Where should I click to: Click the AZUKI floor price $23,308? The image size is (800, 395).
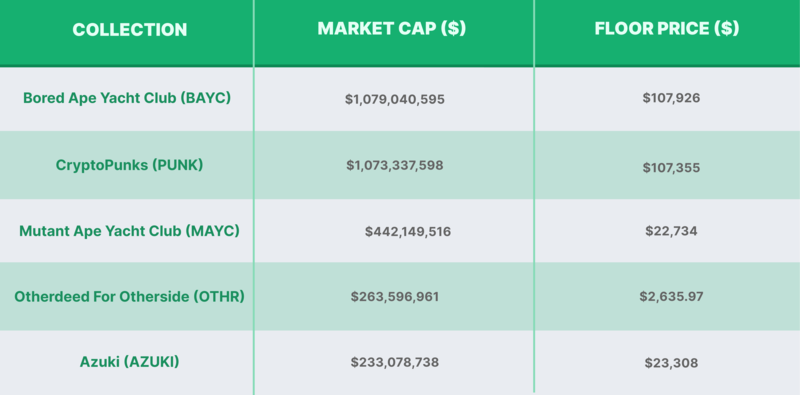pos(671,363)
